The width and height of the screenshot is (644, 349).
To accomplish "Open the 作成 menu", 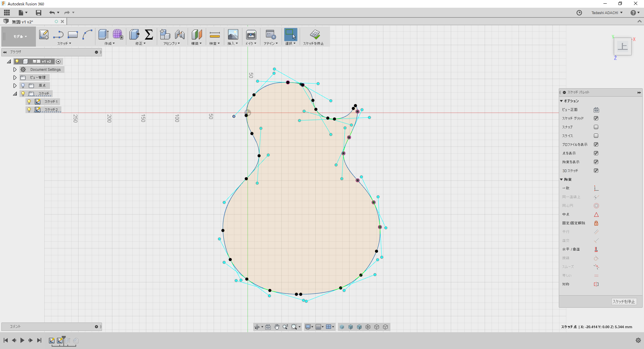I will 109,44.
